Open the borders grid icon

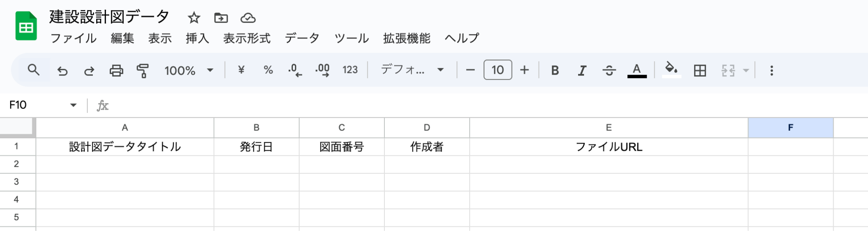700,70
